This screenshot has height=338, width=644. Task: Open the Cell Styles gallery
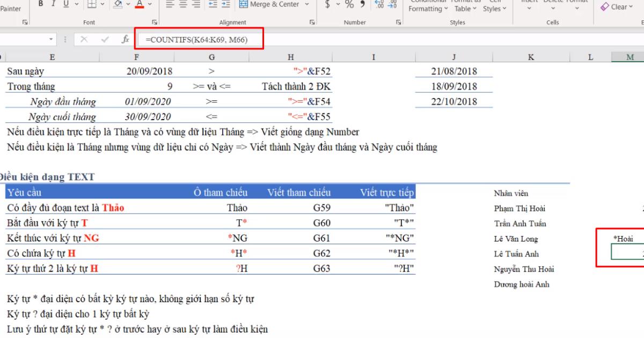495,5
